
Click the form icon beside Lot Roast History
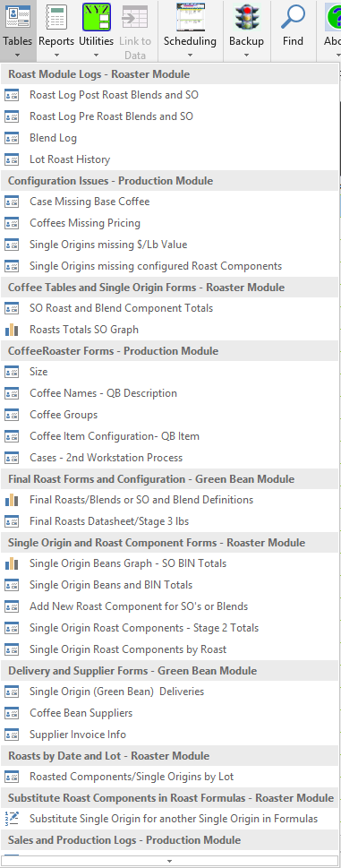(12, 159)
